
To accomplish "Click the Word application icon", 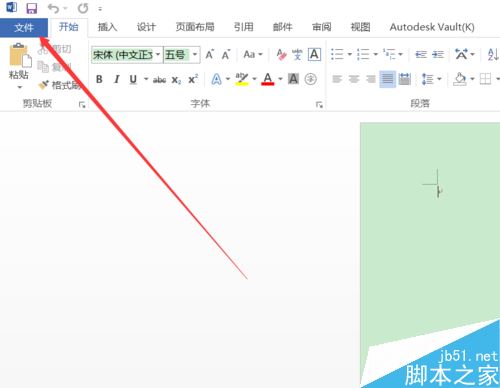I will point(11,7).
